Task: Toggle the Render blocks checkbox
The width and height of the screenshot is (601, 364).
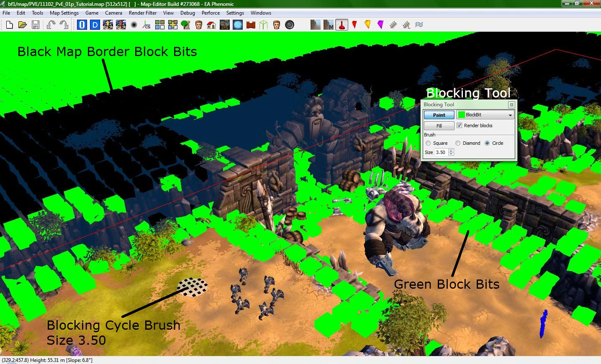Action: [x=459, y=126]
